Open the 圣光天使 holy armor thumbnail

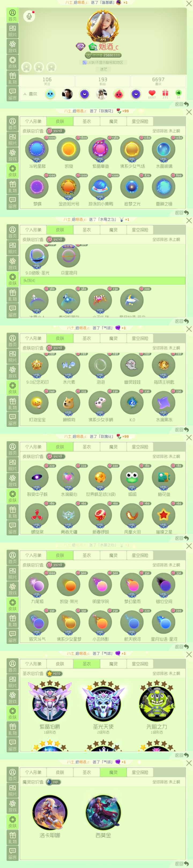[x=103, y=702]
